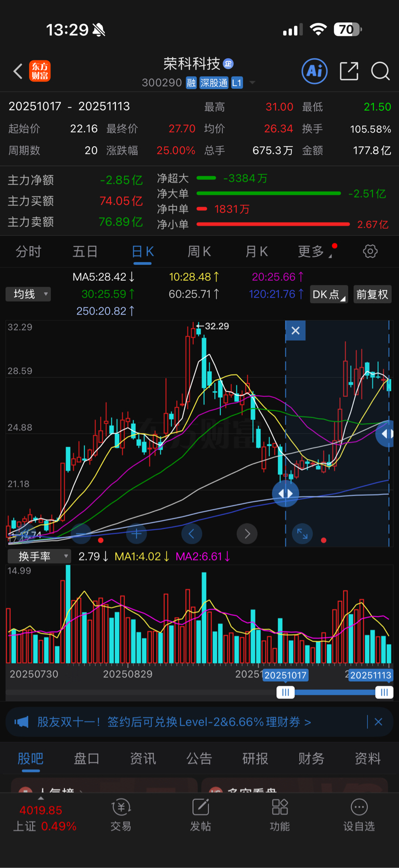
Task: Tap 换手 value 105.58%
Action: (370, 129)
